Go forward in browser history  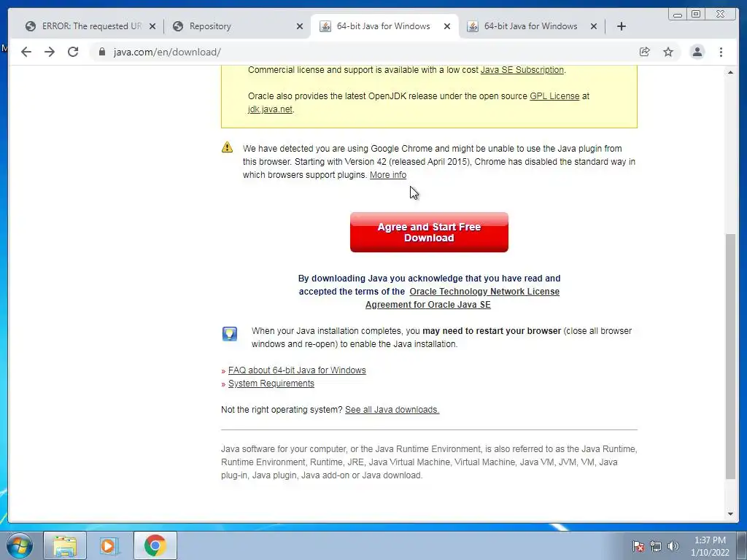[x=50, y=52]
